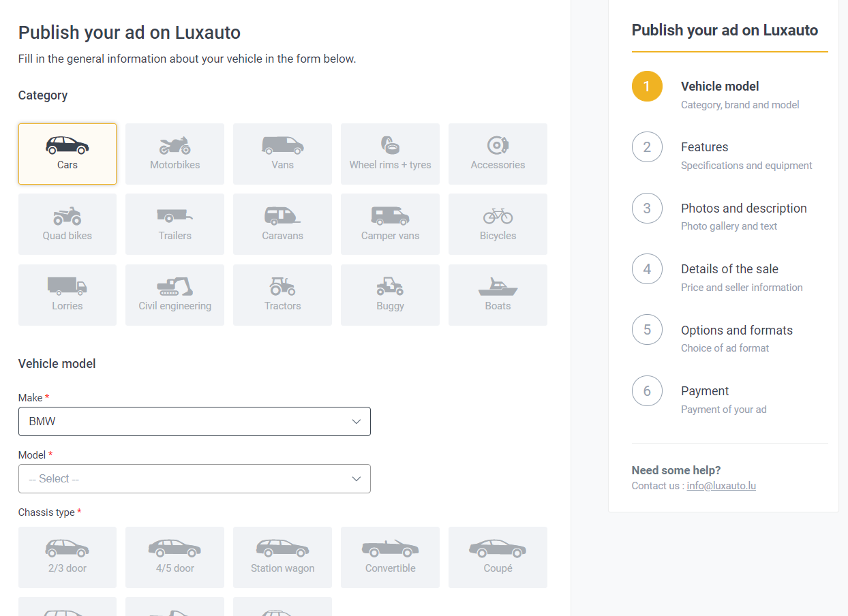The width and height of the screenshot is (848, 616).
Task: Choose the Buggy category tile
Action: 390,295
